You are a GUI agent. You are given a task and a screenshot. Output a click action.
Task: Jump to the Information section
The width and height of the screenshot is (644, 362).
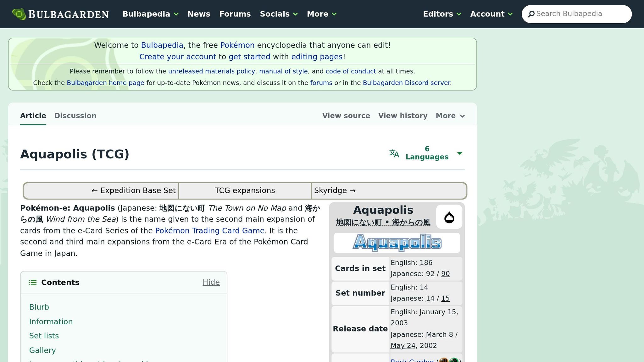pyautogui.click(x=51, y=322)
